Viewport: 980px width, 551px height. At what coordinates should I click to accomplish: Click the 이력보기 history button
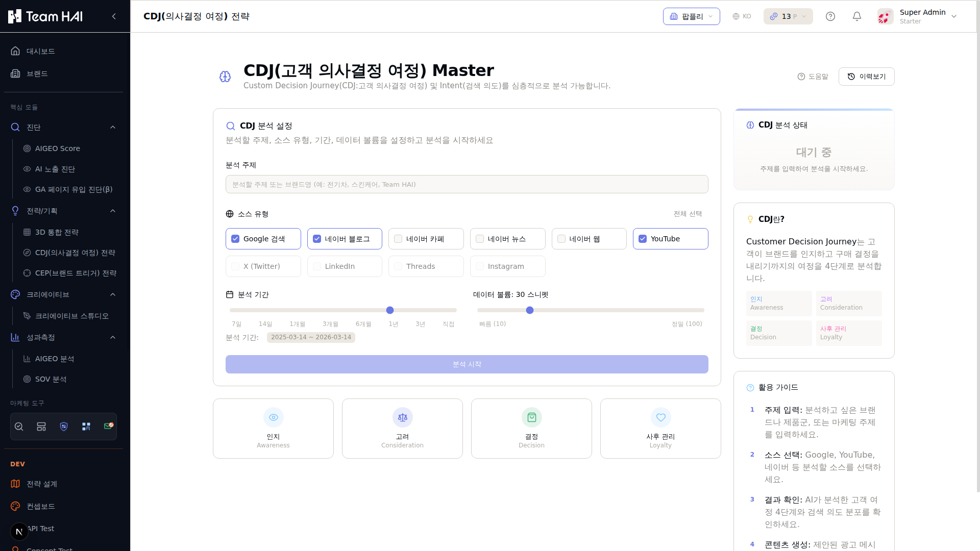click(866, 77)
